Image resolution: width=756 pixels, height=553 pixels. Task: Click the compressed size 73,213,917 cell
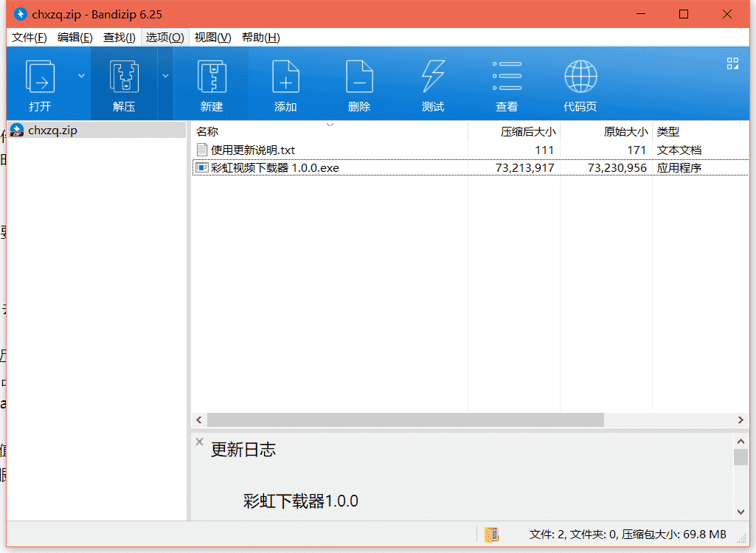click(524, 168)
